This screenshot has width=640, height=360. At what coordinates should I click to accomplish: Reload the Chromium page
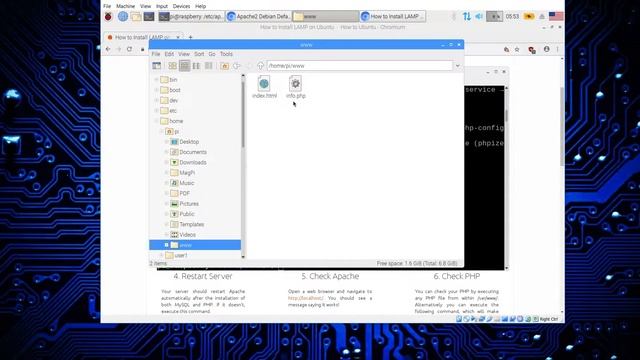(129, 49)
